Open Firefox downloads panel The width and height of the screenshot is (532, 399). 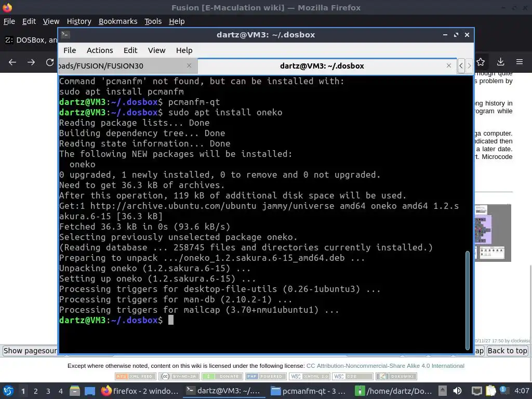[x=500, y=62]
